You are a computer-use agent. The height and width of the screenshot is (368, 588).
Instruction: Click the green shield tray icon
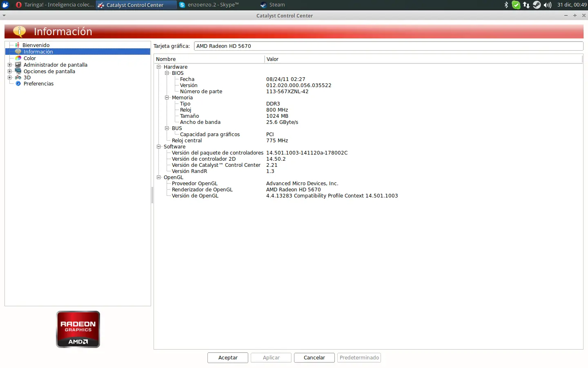pos(516,5)
